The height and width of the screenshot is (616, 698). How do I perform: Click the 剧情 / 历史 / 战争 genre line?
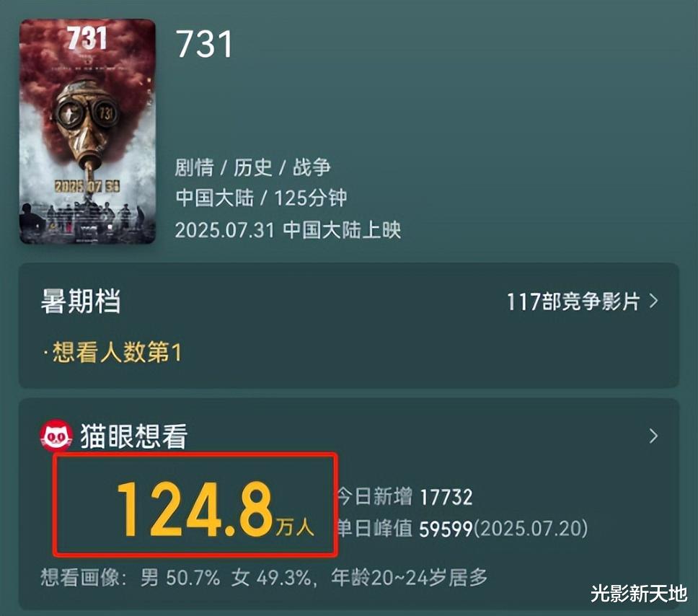(252, 167)
